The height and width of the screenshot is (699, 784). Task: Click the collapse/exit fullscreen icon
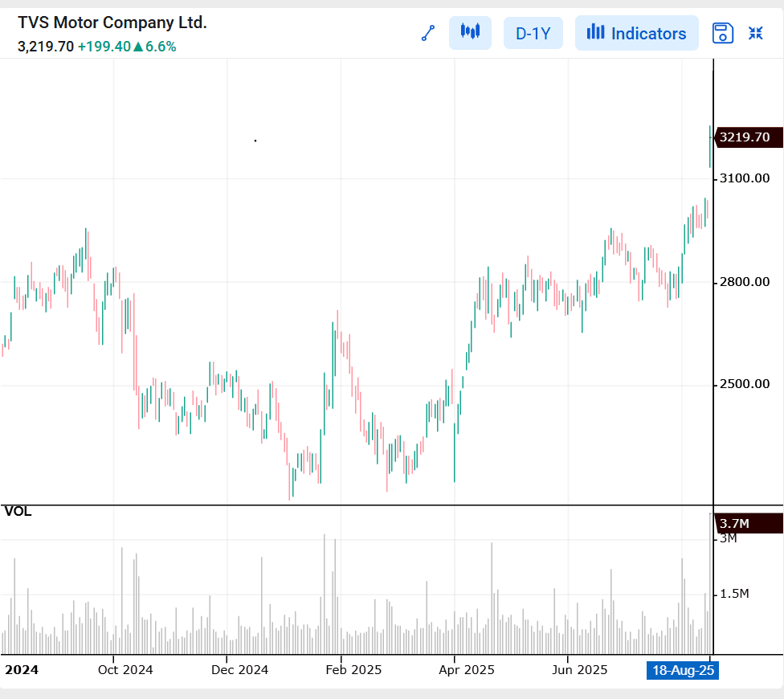[x=756, y=34]
